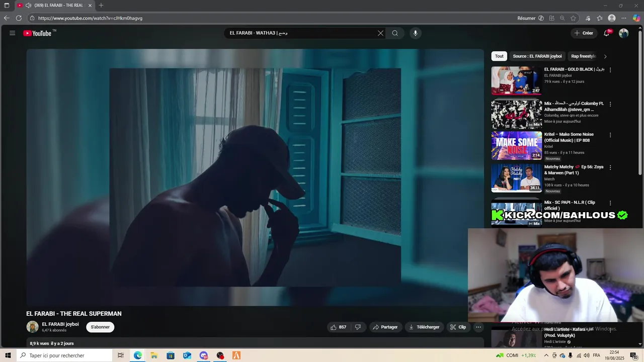Image resolution: width=644 pixels, height=362 pixels.
Task: Add this page to favorites star
Action: pyautogui.click(x=573, y=18)
